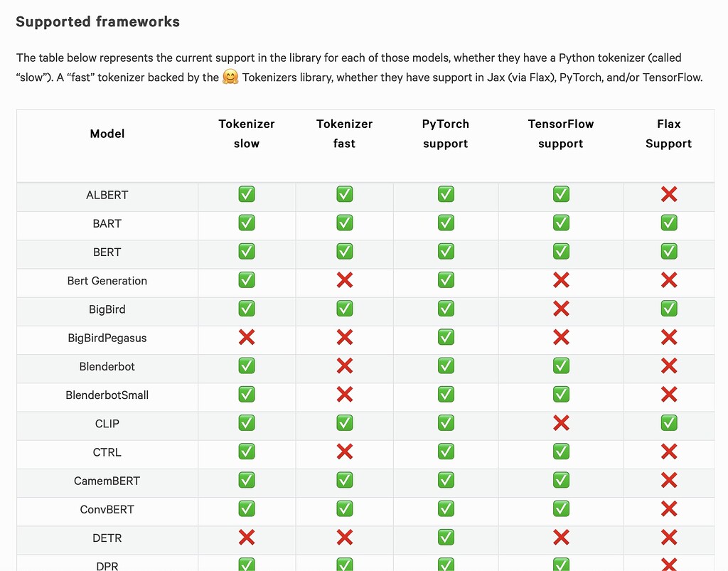Click the hugging face emoji icon
Viewport: 728px width, 571px height.
tap(230, 77)
